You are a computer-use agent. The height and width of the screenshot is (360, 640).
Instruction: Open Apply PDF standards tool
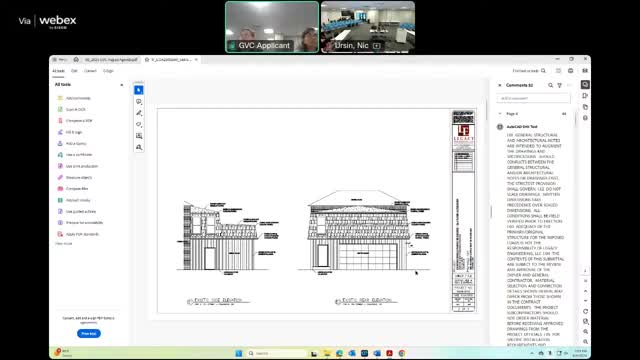pyautogui.click(x=78, y=234)
